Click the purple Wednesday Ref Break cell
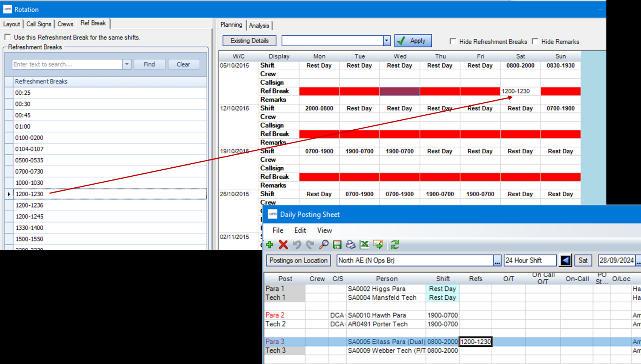 [x=399, y=91]
